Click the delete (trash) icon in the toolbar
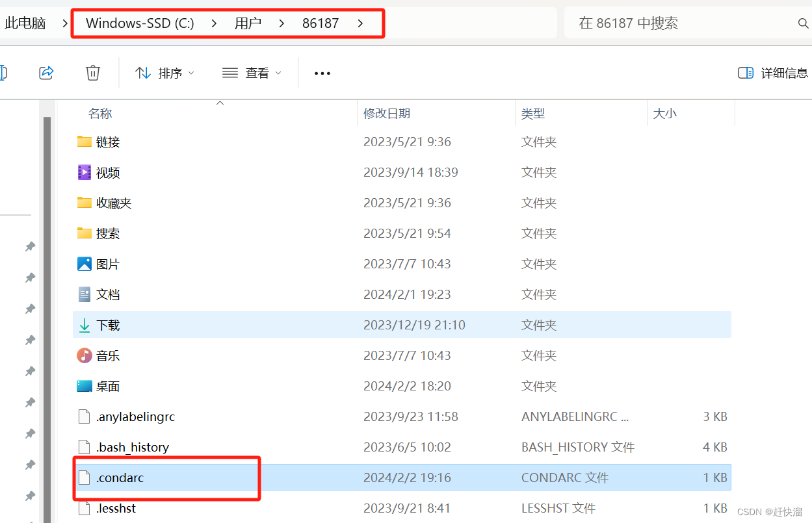Viewport: 812px width, 523px height. tap(92, 73)
